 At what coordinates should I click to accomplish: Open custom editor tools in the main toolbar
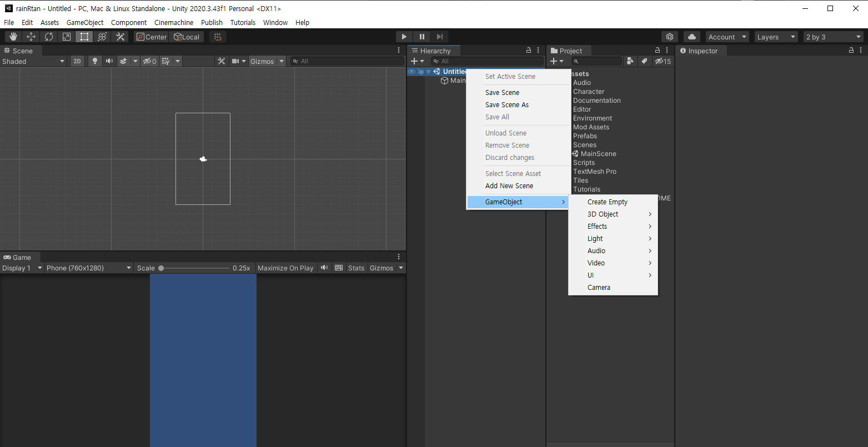coord(120,37)
